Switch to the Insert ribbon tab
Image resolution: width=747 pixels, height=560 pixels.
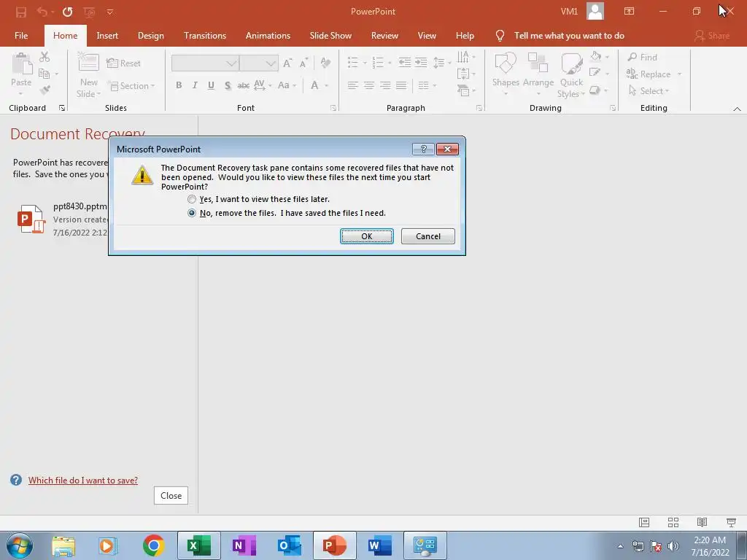pos(107,36)
